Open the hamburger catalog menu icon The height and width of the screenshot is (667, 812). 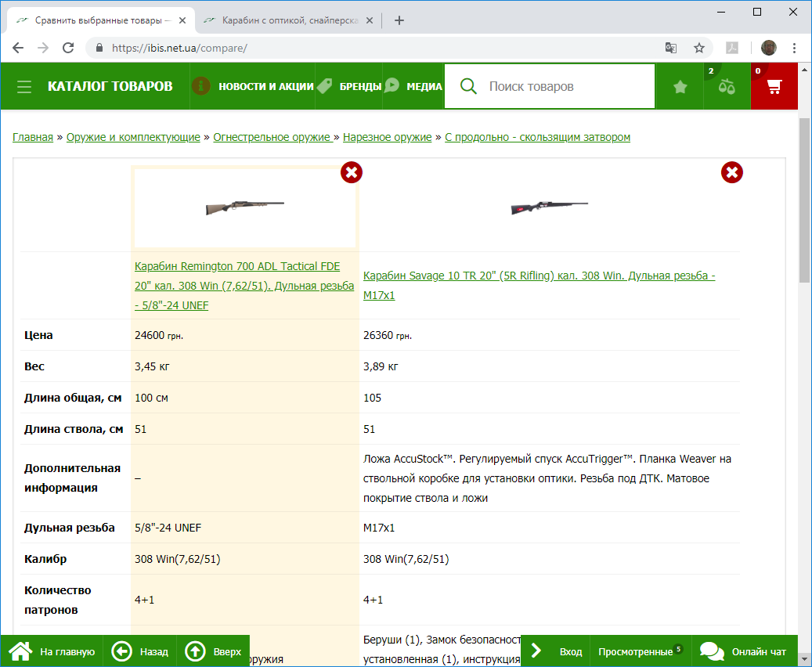point(24,86)
